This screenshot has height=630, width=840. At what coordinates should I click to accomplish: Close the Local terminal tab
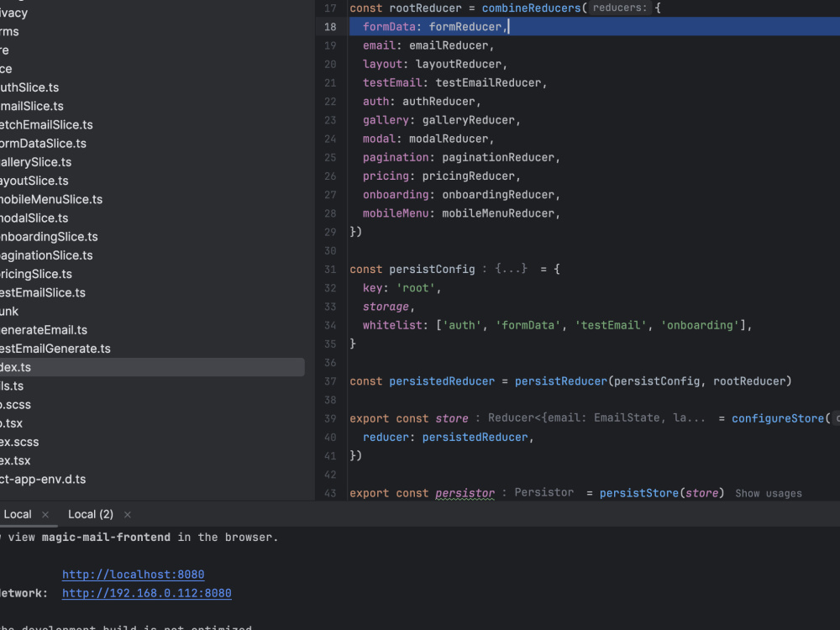tap(45, 515)
